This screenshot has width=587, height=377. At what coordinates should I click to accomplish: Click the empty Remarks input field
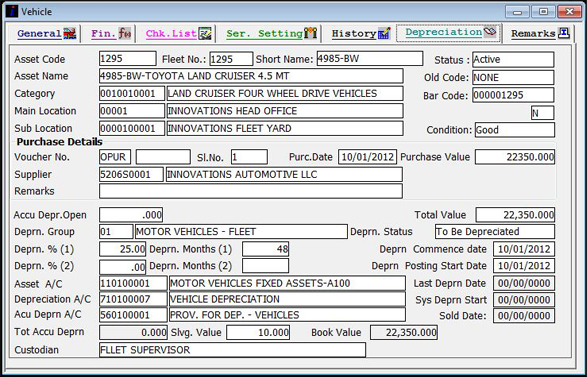251,191
